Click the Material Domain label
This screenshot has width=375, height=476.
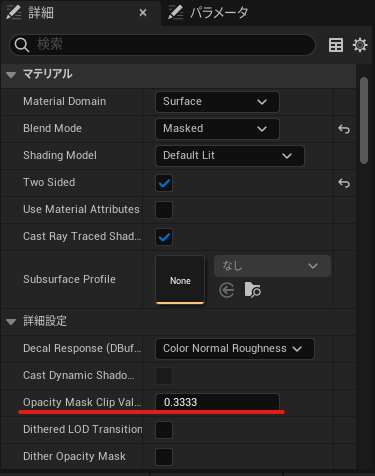65,101
